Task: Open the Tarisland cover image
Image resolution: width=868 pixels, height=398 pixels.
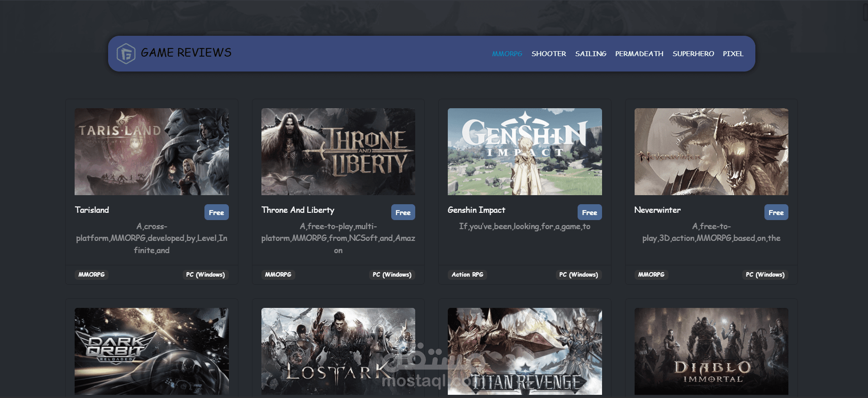Action: coord(152,152)
